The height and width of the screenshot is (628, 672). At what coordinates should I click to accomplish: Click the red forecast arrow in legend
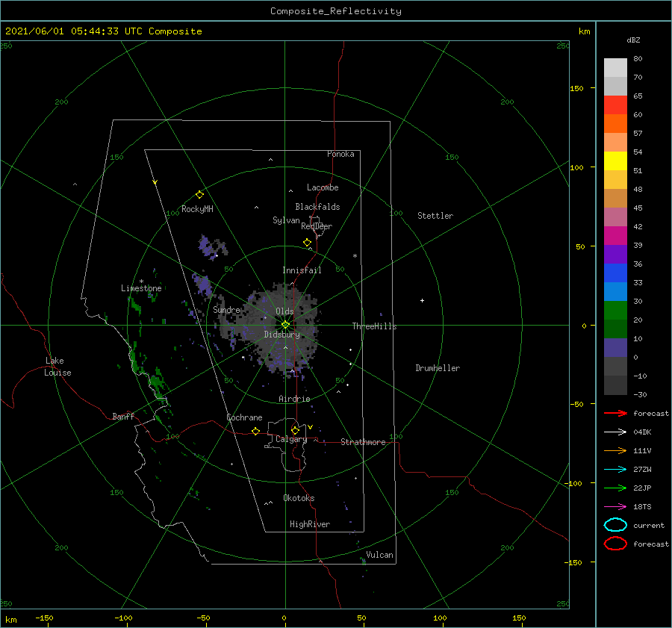(615, 413)
